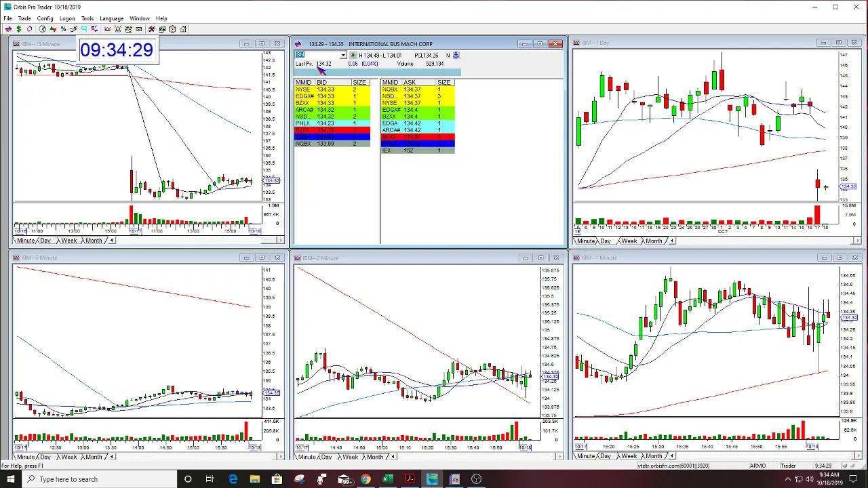Click the envelope mail toolbar icon
868x488 pixels.
pyautogui.click(x=139, y=29)
